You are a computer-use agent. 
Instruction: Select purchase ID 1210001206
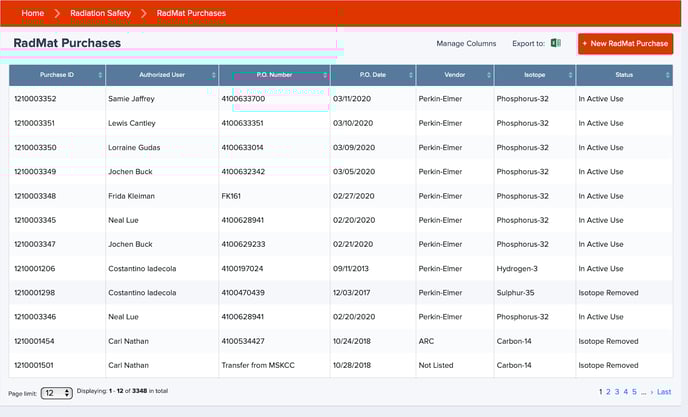click(x=35, y=269)
